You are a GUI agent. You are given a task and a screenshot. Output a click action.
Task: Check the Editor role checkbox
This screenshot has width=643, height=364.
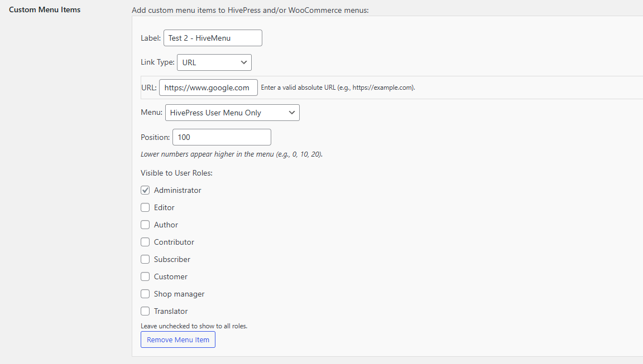click(145, 207)
